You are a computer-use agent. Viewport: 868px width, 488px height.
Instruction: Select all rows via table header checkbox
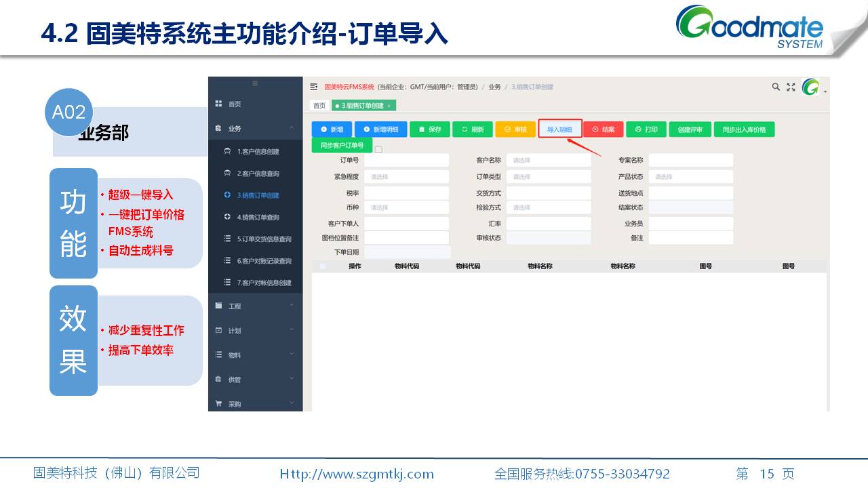[x=323, y=266]
